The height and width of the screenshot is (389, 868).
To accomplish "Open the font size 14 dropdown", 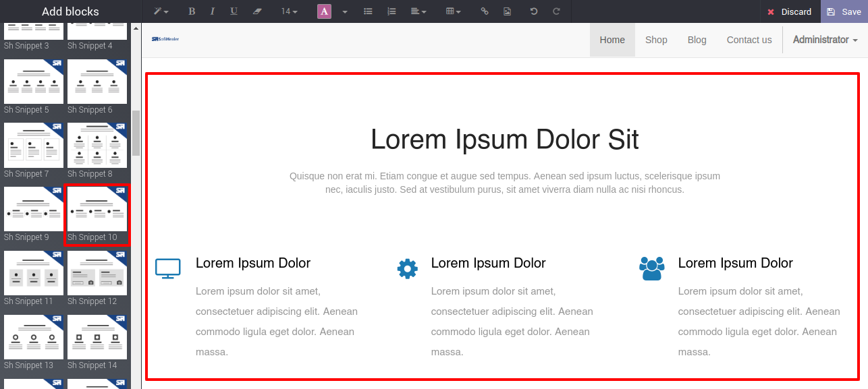I will pyautogui.click(x=289, y=11).
